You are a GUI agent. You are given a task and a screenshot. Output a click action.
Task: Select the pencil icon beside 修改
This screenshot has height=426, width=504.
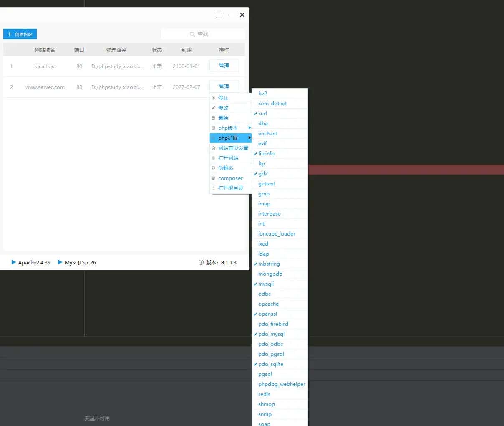click(x=214, y=108)
